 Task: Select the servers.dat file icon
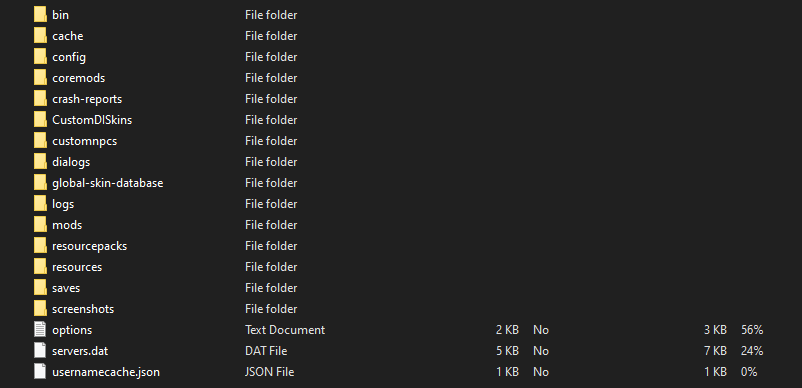point(40,351)
